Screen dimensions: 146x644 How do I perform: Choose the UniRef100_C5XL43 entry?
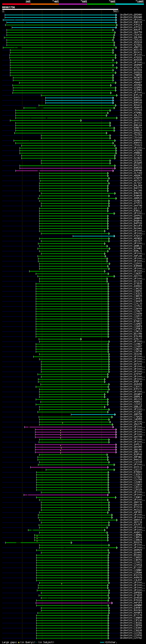131,40
